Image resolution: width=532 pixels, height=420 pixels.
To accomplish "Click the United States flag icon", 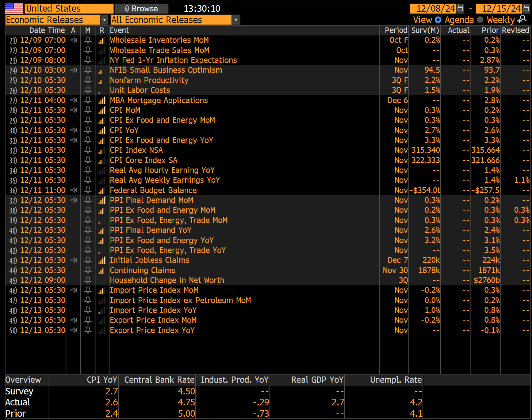I will [14, 8].
